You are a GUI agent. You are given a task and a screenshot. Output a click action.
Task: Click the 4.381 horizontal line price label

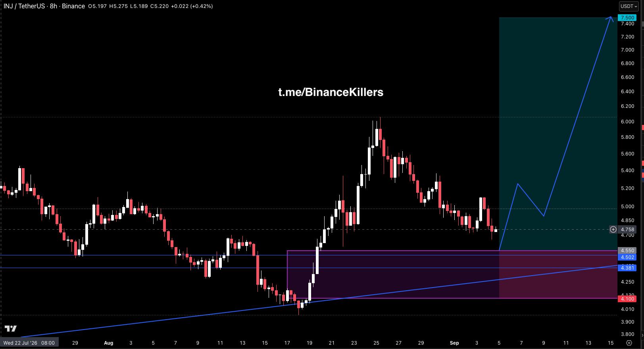point(627,268)
